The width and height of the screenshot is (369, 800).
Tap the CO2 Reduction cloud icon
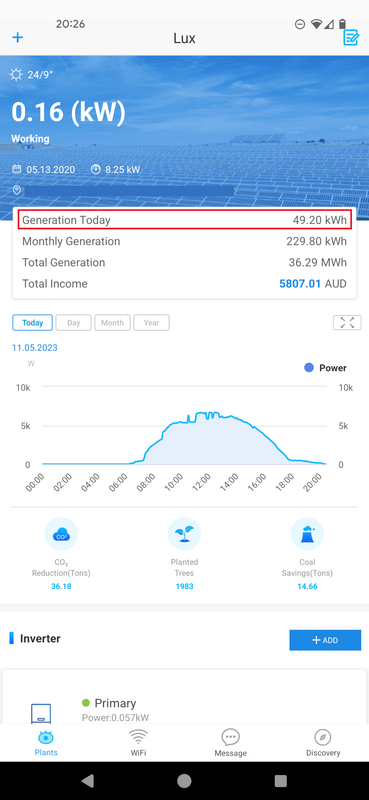61,534
